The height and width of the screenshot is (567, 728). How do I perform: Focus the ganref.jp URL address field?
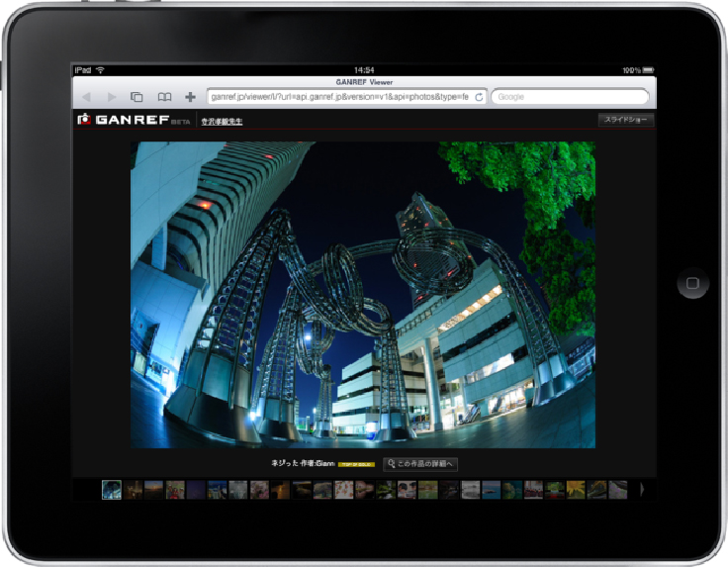pyautogui.click(x=346, y=97)
